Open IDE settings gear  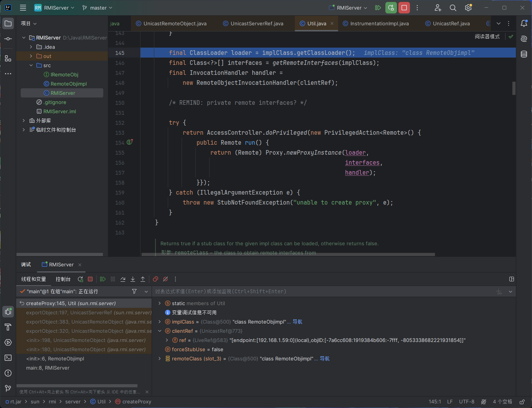click(468, 8)
